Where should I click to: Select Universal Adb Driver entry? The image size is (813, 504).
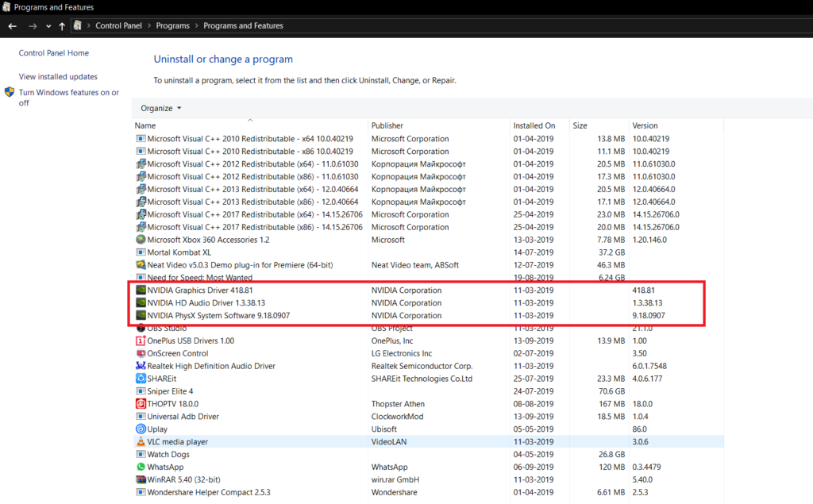(x=183, y=417)
